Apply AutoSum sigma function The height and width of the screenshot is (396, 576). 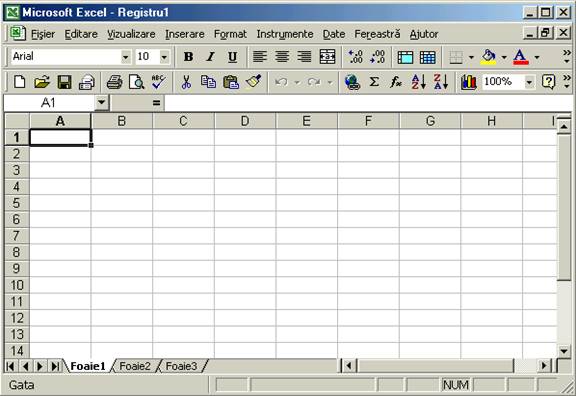click(x=374, y=82)
